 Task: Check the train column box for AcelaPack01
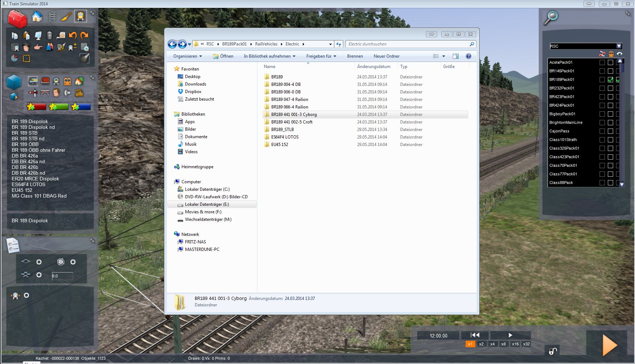click(x=610, y=62)
